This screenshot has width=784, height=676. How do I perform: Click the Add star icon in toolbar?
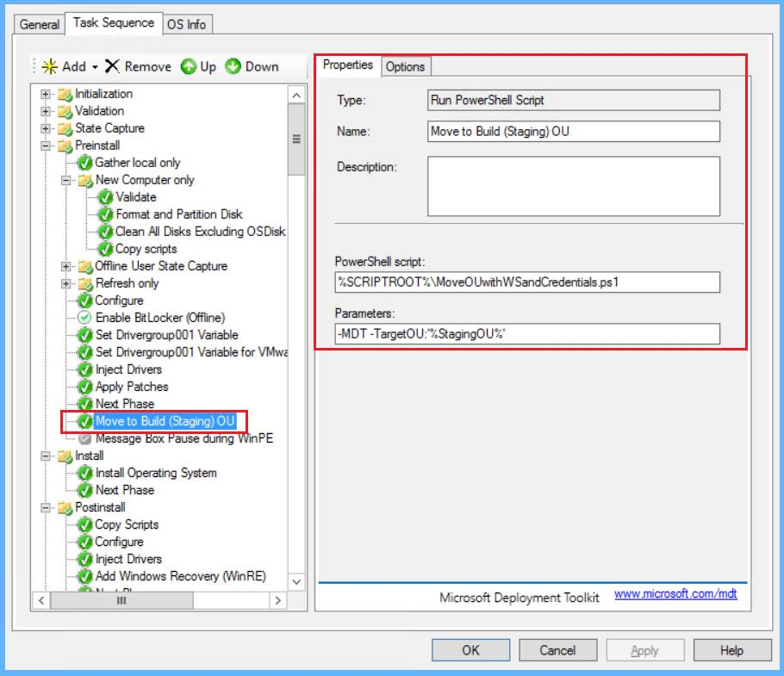tap(50, 66)
